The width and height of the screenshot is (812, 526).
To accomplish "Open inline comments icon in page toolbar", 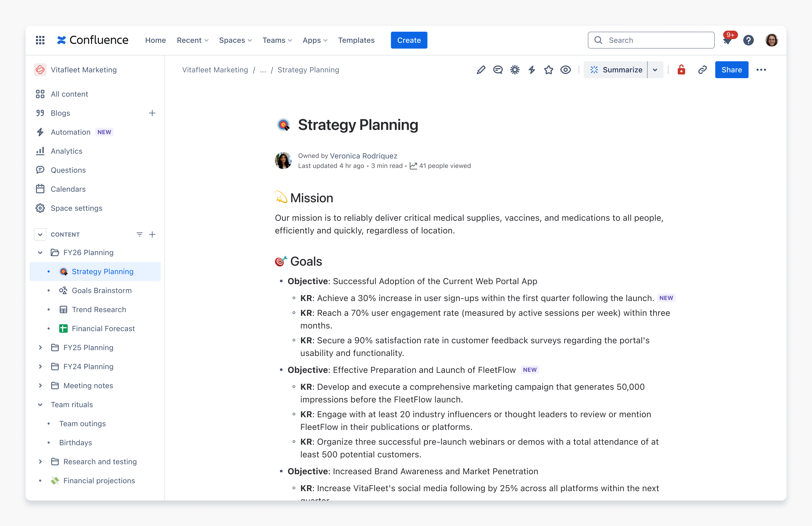I will tap(498, 70).
